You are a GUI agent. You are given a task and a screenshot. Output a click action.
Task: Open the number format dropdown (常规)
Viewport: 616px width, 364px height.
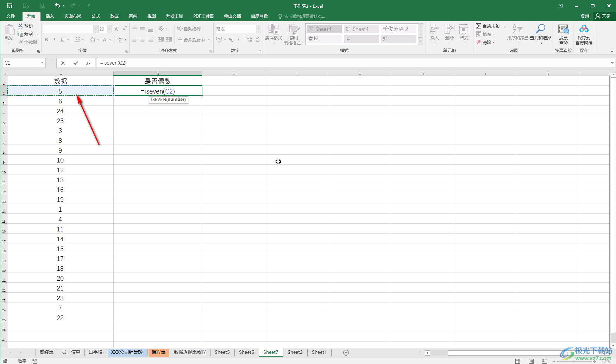pyautogui.click(x=259, y=29)
